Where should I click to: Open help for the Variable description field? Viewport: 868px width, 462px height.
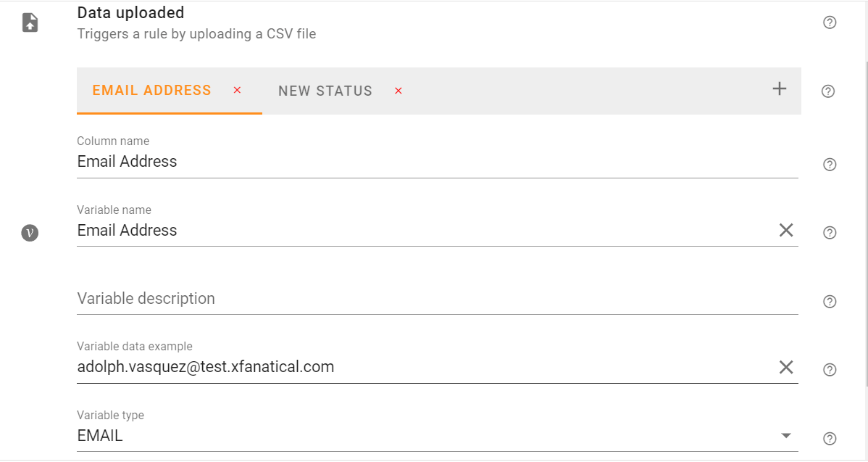[829, 301]
